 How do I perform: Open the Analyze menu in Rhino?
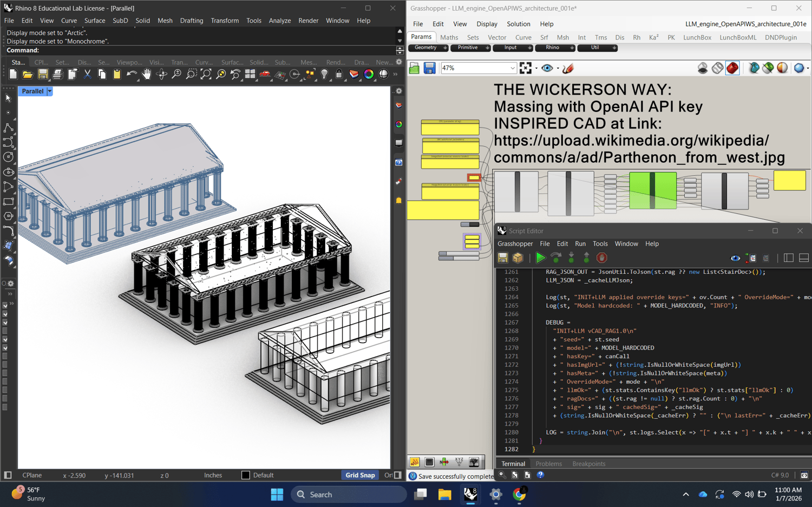pos(280,21)
